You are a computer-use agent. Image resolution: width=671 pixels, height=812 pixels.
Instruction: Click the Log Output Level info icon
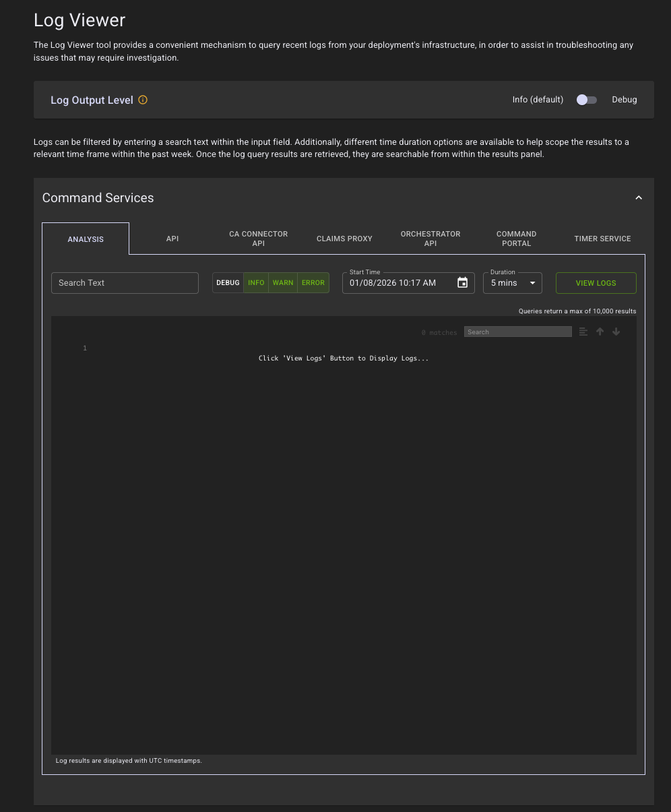(143, 100)
